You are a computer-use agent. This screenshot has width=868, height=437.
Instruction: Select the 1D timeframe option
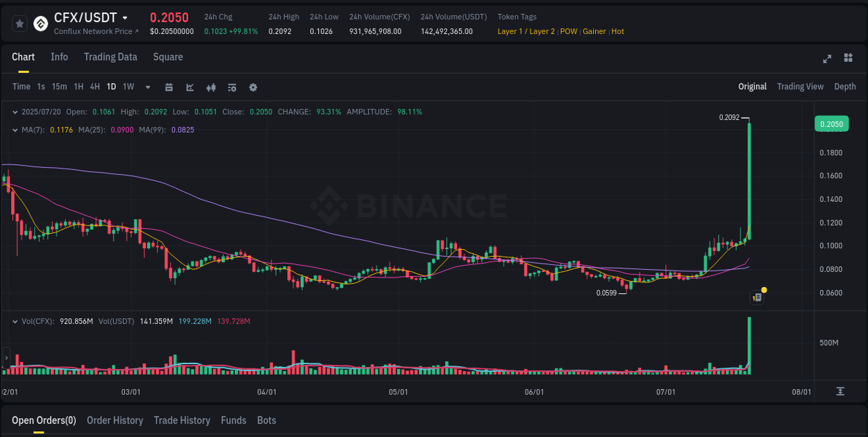(x=111, y=86)
